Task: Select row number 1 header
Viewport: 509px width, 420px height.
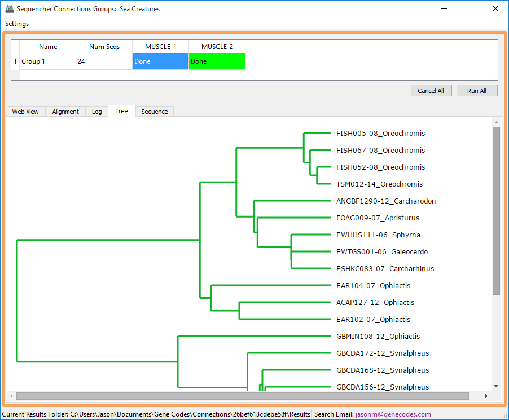Action: [x=15, y=61]
